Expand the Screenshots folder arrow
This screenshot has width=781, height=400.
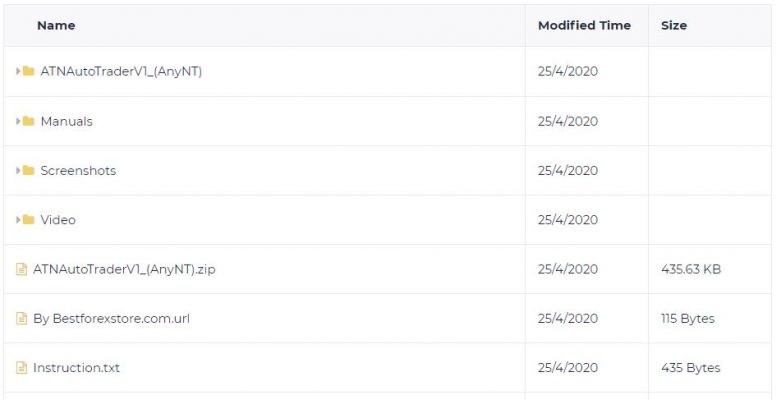pyautogui.click(x=18, y=170)
